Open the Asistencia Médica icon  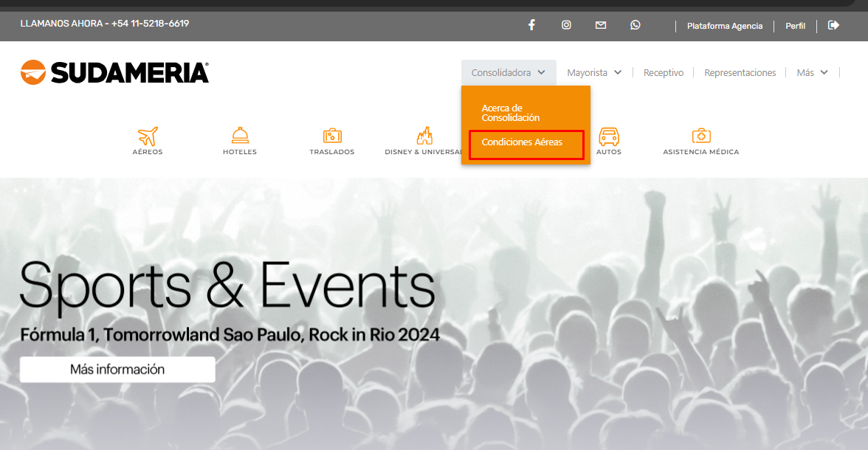700,136
